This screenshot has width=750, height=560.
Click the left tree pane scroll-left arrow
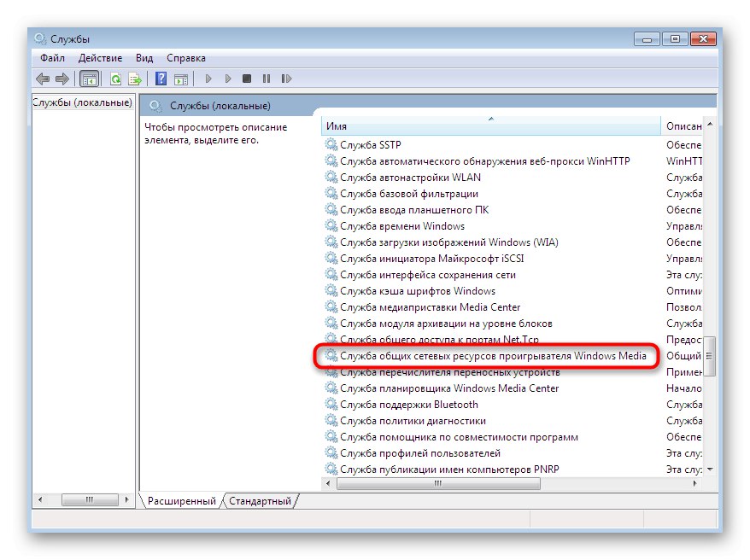pos(40,499)
